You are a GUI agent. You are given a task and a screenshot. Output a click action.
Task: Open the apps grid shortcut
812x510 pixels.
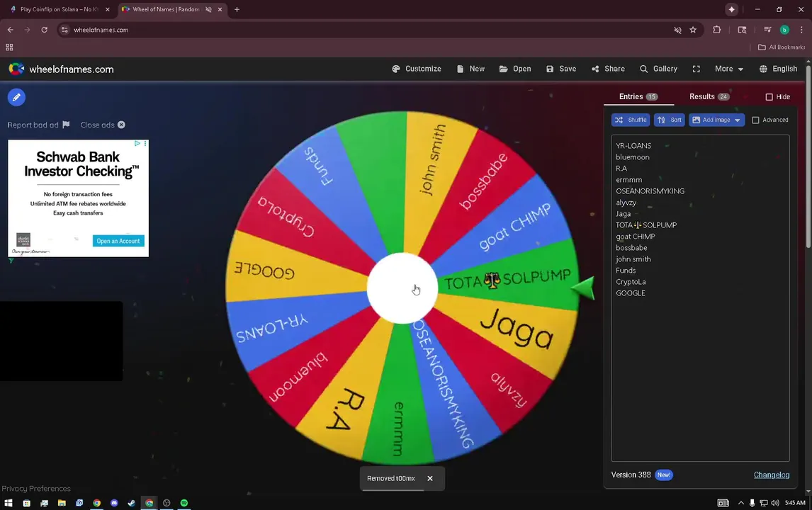click(x=9, y=47)
